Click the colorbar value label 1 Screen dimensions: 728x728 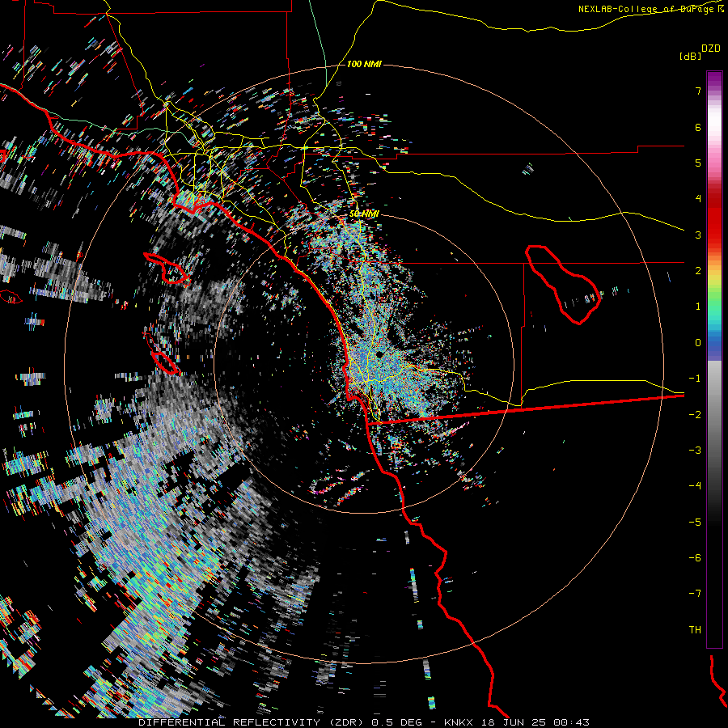point(698,307)
